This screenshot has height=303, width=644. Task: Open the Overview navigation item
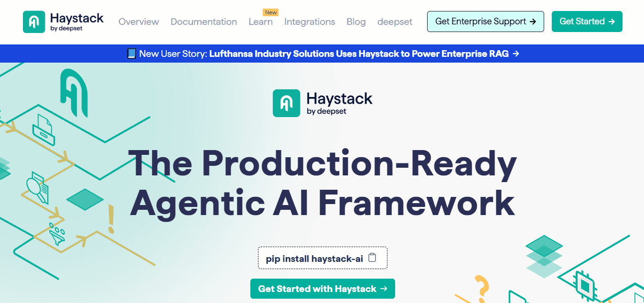tap(139, 22)
